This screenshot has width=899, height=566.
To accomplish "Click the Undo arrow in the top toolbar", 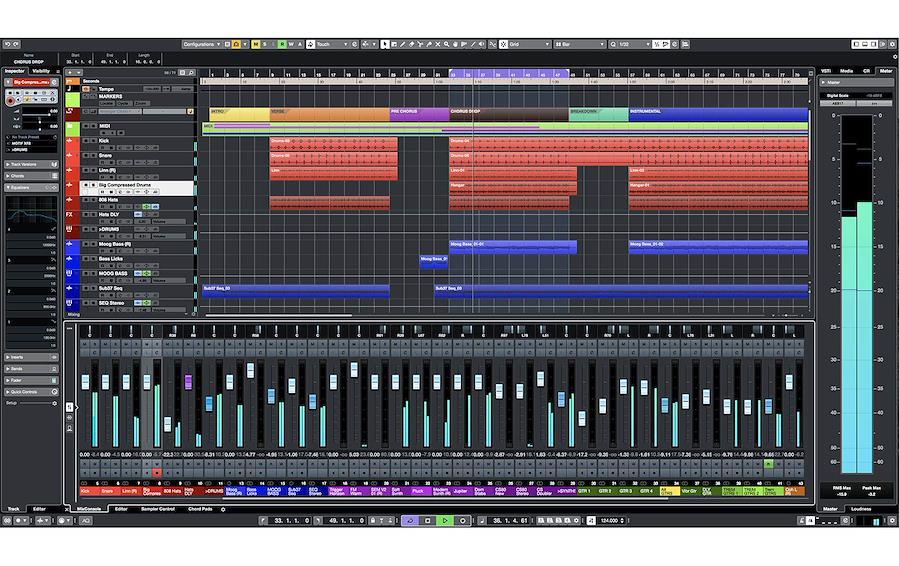I will pyautogui.click(x=8, y=44).
